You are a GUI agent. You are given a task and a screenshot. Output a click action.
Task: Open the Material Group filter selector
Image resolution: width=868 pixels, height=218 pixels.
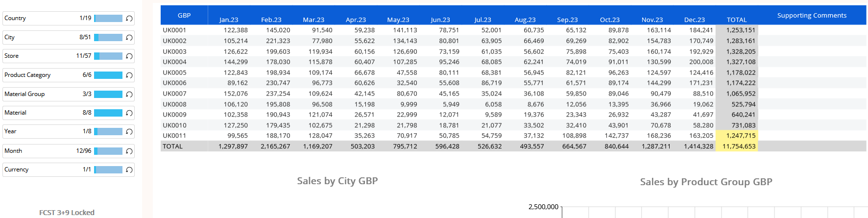click(69, 94)
